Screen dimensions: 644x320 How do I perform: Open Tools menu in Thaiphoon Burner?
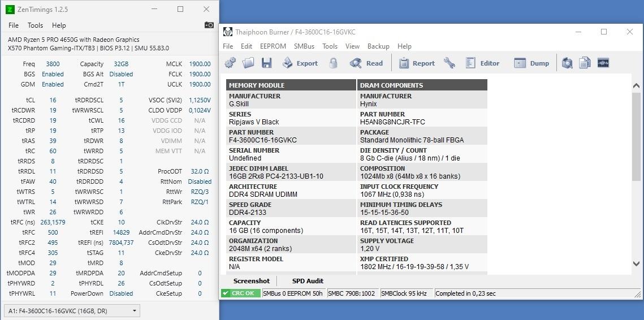(330, 46)
